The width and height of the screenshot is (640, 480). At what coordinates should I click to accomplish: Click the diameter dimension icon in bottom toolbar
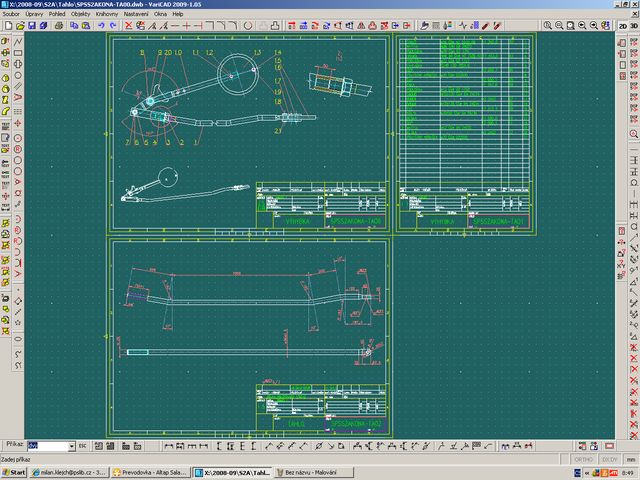pos(319,446)
